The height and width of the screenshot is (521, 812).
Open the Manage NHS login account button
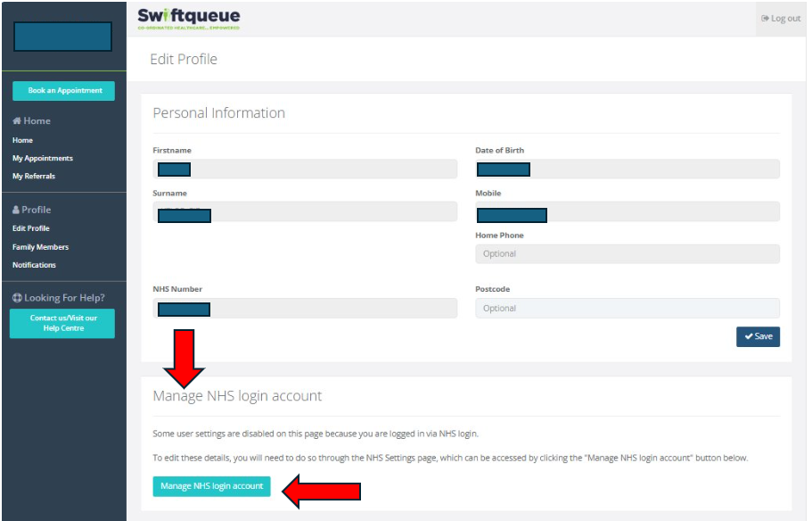tap(211, 486)
